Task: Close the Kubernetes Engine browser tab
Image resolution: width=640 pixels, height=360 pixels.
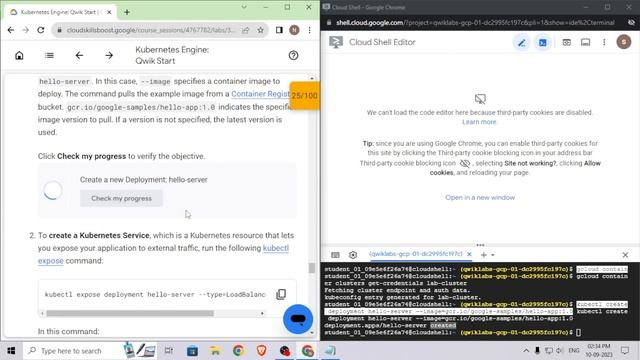Action: pyautogui.click(x=109, y=12)
